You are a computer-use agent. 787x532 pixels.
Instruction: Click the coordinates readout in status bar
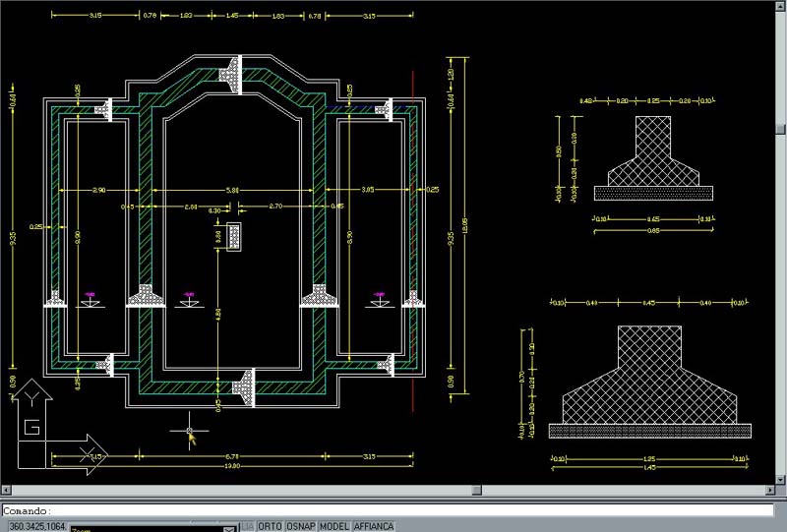[x=34, y=527]
